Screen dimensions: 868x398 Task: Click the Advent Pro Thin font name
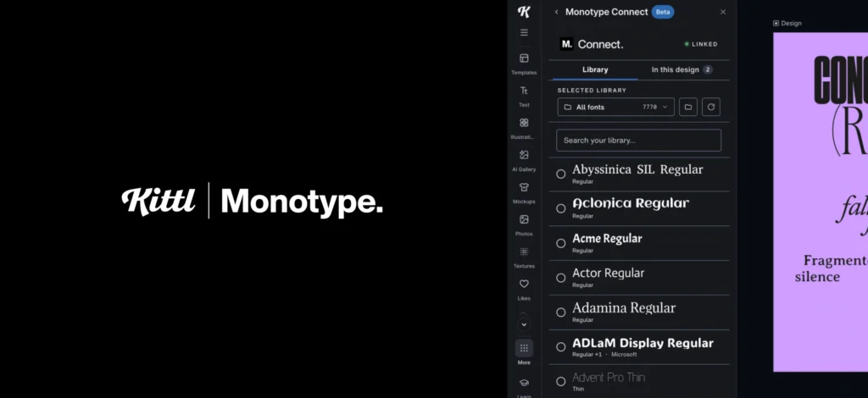pyautogui.click(x=609, y=378)
